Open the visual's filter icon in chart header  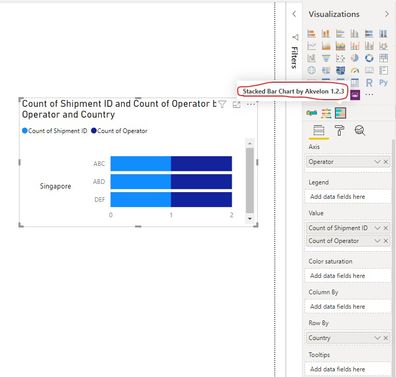(222, 104)
